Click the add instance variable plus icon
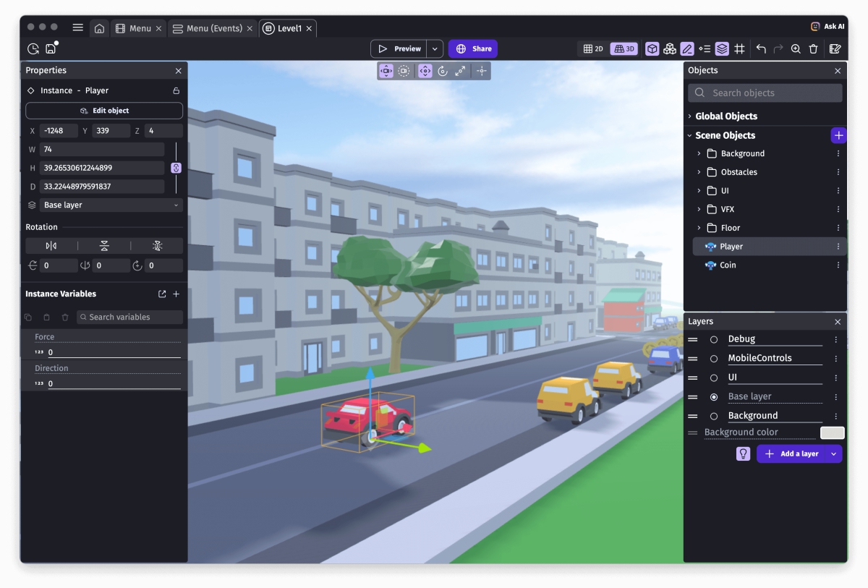868x588 pixels. pos(176,294)
